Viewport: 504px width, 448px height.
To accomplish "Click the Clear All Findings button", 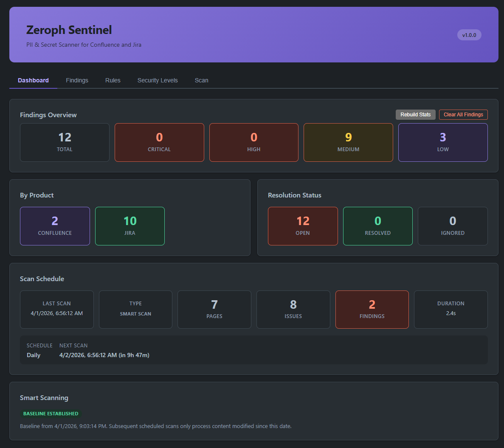I will [463, 115].
